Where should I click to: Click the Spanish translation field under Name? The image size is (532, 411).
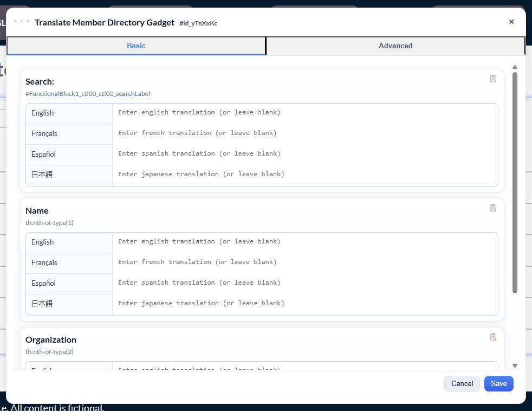pyautogui.click(x=303, y=282)
